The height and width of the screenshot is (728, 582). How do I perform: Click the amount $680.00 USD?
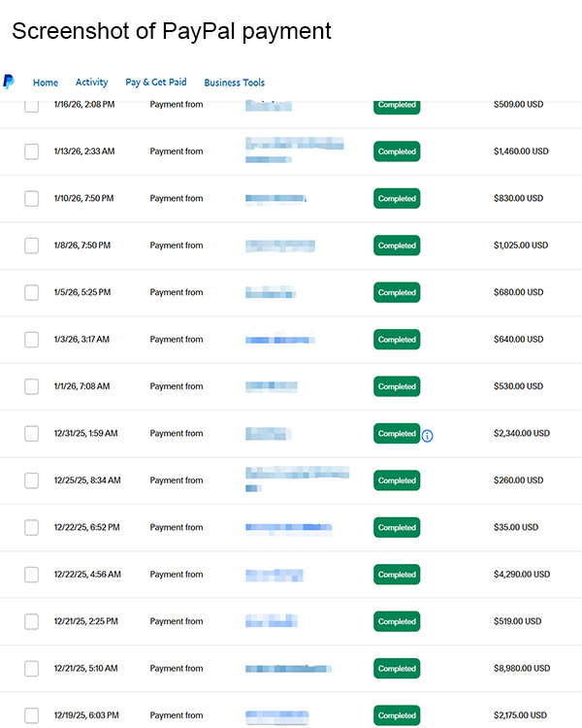coord(518,292)
